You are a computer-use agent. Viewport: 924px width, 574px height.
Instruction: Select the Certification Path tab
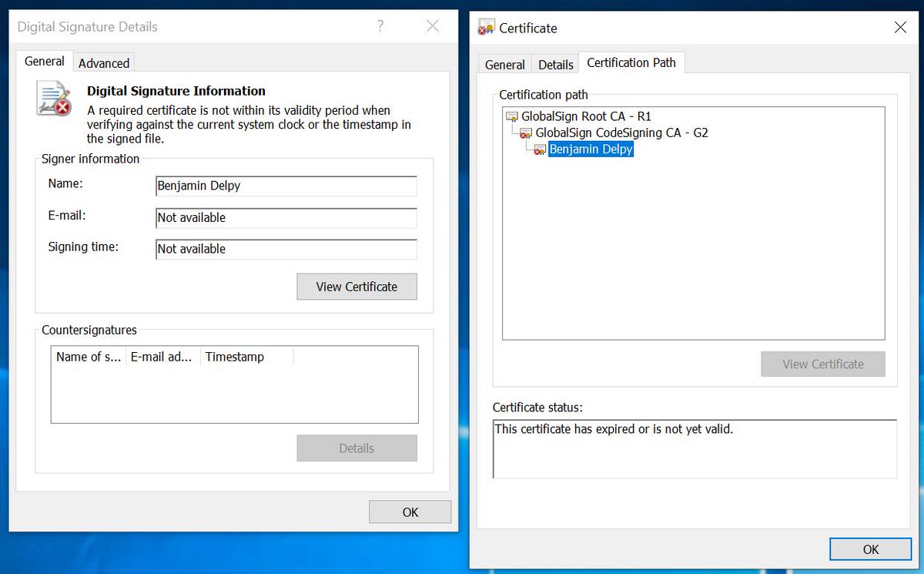pos(631,62)
